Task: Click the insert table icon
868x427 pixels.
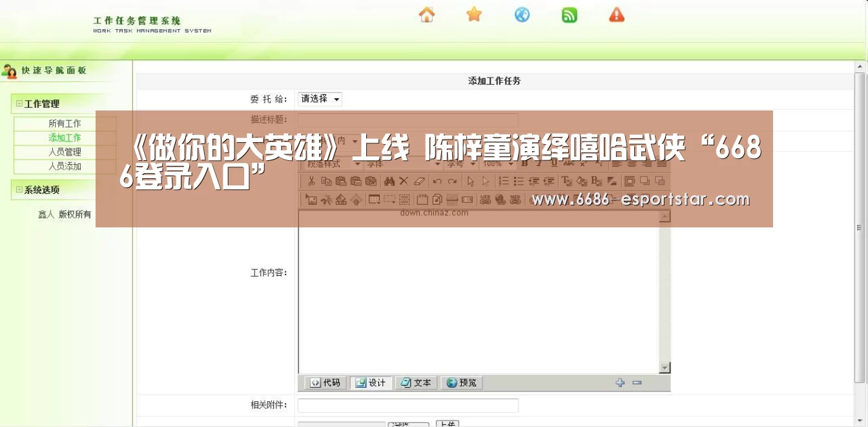Action: coord(374,200)
